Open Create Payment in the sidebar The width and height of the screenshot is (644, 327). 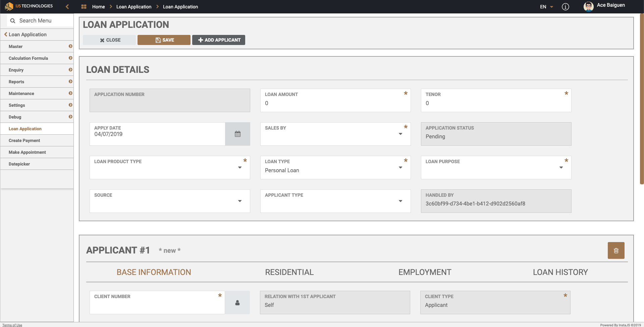[24, 141]
